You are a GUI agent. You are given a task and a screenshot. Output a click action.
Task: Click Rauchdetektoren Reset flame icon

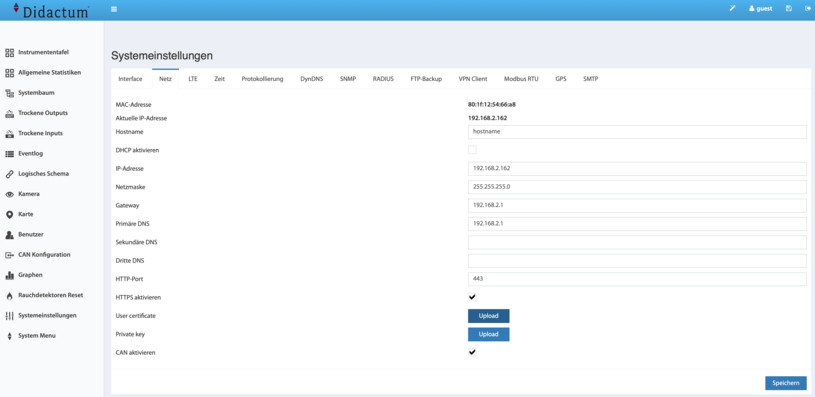[x=9, y=296]
